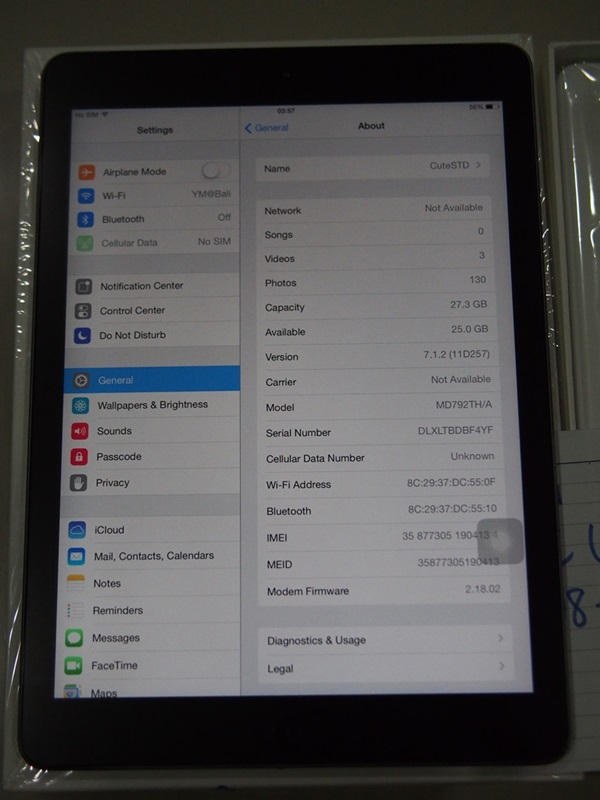Open Sounds settings label
This screenshot has width=600, height=800.
pyautogui.click(x=114, y=431)
